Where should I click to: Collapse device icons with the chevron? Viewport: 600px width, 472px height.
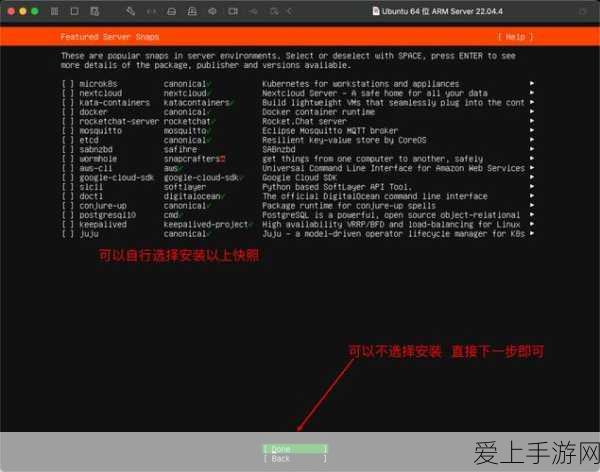pyautogui.click(x=290, y=11)
